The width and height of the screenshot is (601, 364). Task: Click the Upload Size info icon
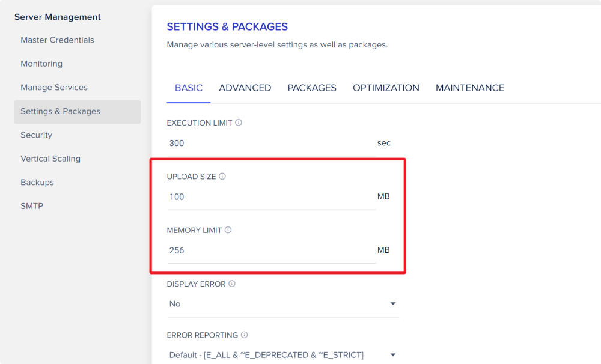pyautogui.click(x=222, y=176)
